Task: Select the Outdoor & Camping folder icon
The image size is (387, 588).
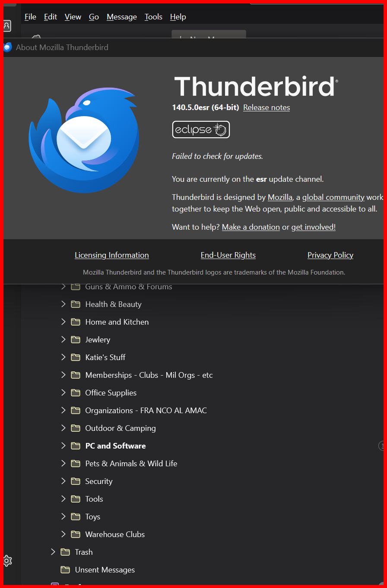Action: point(76,428)
